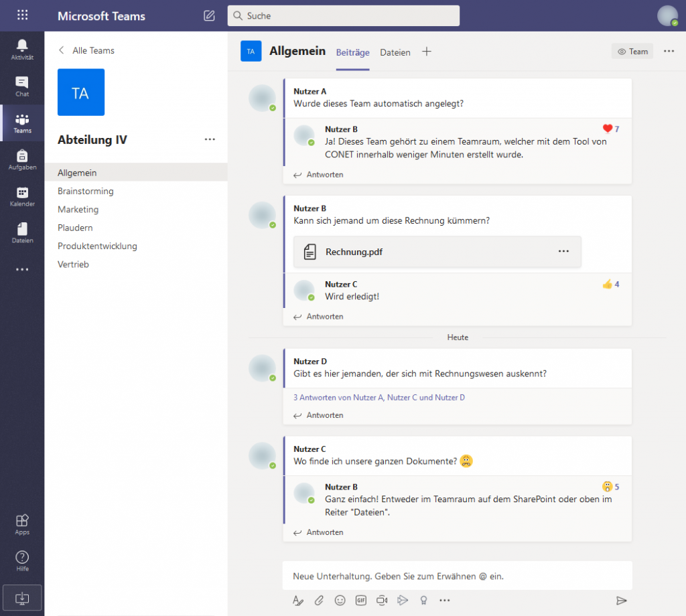The image size is (686, 616).
Task: Open Aktivität in the left rail
Action: [x=22, y=49]
